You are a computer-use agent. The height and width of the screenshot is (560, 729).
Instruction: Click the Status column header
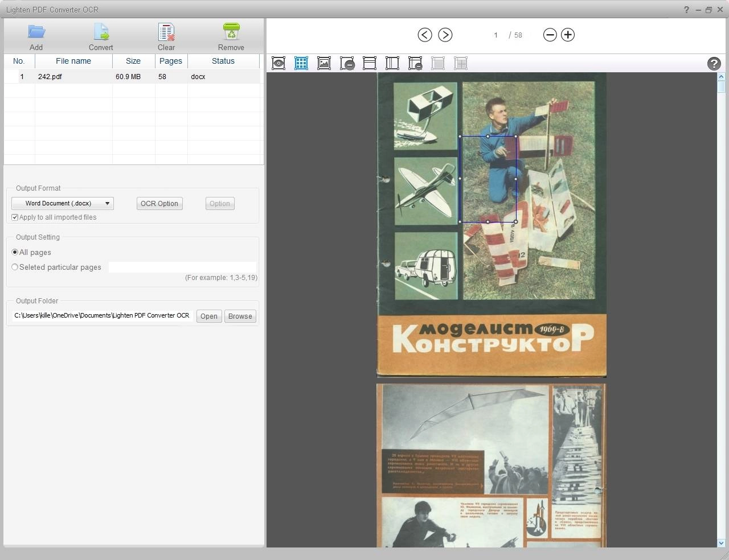(x=223, y=61)
